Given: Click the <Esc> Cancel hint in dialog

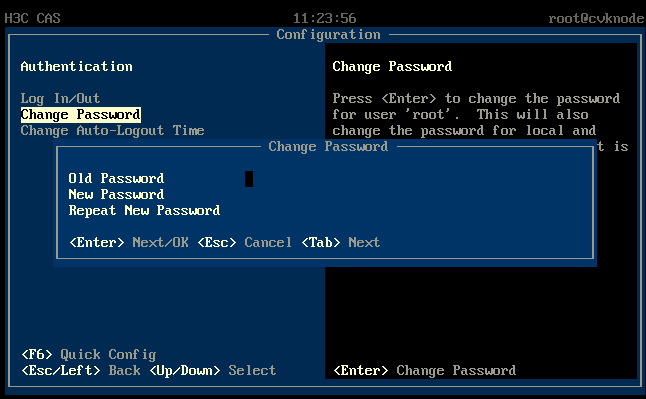Looking at the screenshot, I should tap(245, 242).
